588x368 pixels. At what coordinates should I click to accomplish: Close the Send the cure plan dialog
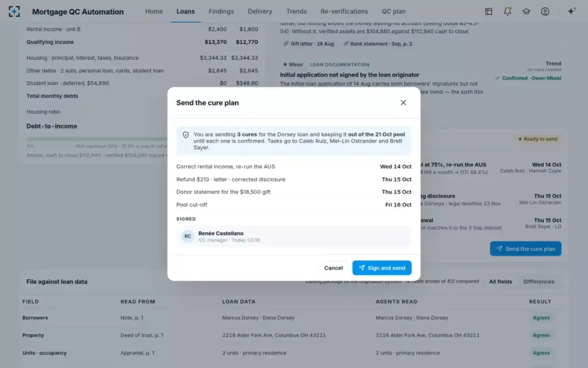pos(403,103)
